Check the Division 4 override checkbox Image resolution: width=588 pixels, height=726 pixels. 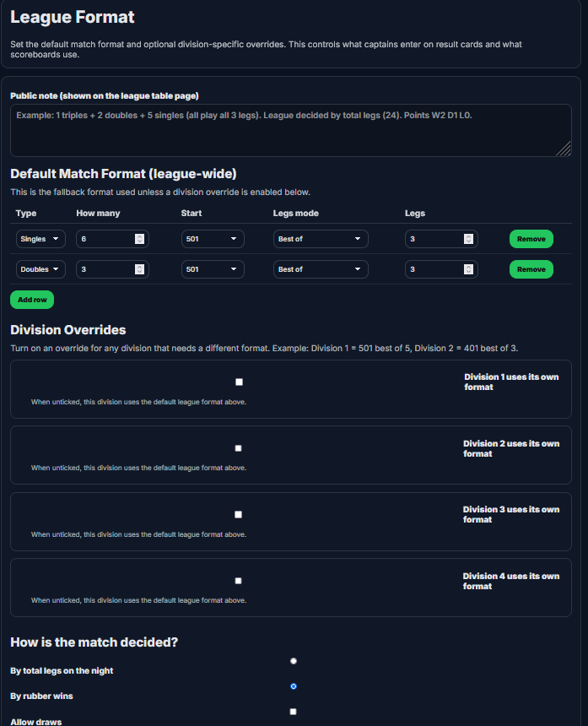tap(239, 581)
